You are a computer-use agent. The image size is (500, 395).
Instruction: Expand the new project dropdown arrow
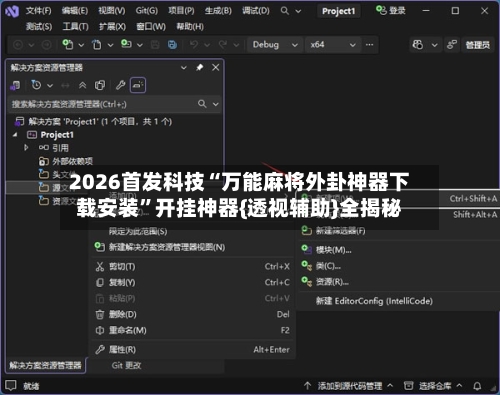[x=81, y=45]
